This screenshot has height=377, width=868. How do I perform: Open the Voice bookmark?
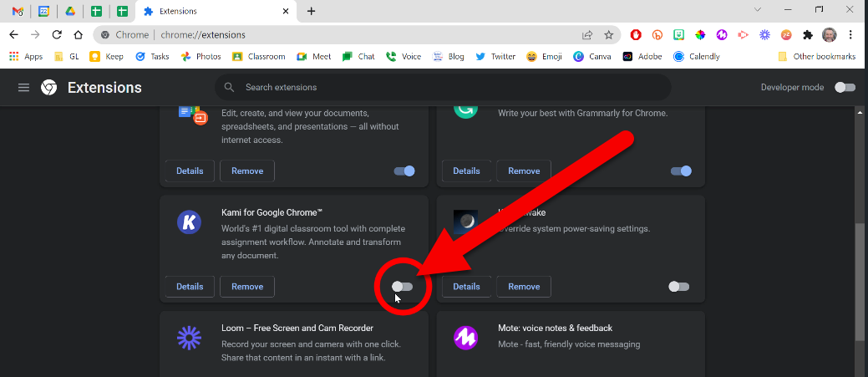pos(404,57)
